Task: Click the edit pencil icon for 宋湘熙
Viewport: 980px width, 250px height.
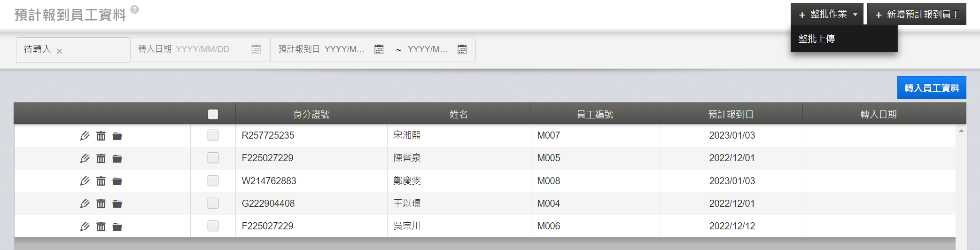Action: [85, 136]
